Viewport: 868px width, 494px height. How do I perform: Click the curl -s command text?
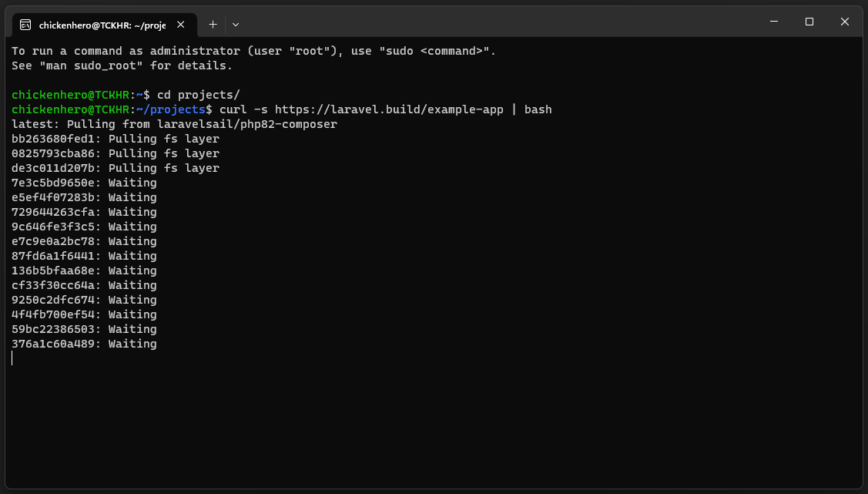246,109
